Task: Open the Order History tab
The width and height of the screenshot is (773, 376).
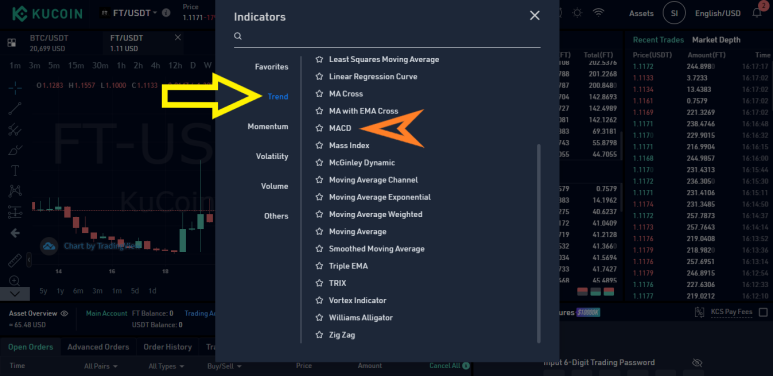Action: (x=167, y=347)
